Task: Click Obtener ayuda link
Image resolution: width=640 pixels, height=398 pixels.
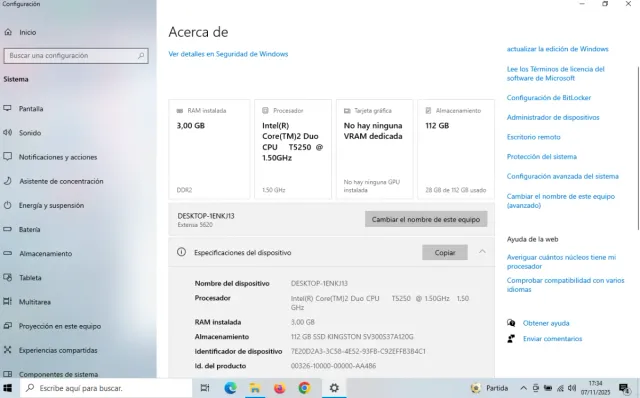Action: 546,323
